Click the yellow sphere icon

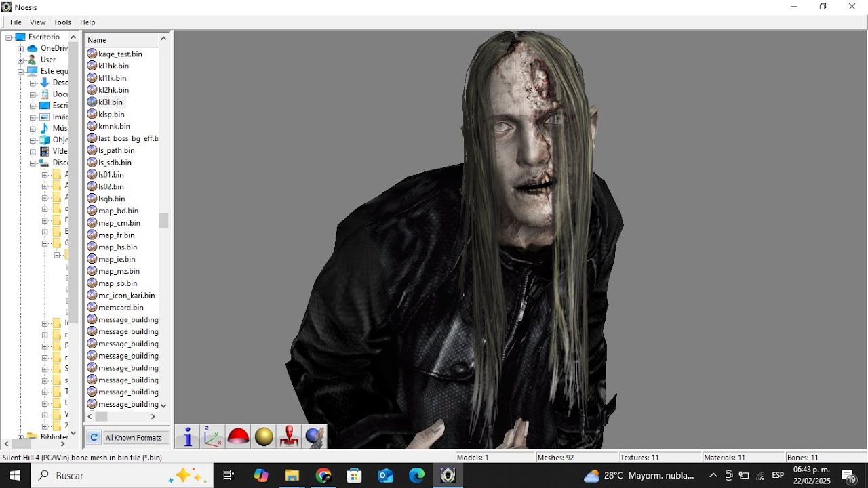[x=264, y=436]
